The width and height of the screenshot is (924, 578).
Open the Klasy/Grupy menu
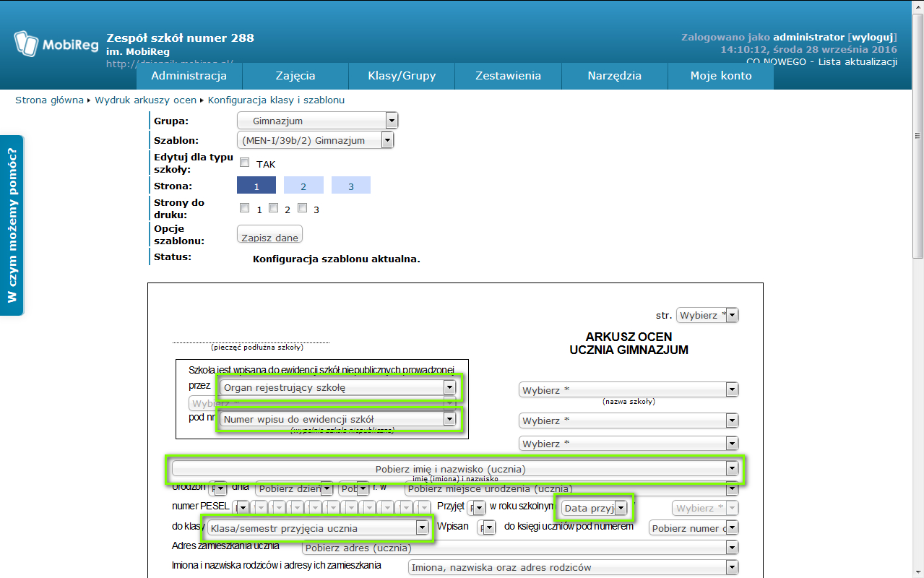pyautogui.click(x=402, y=76)
